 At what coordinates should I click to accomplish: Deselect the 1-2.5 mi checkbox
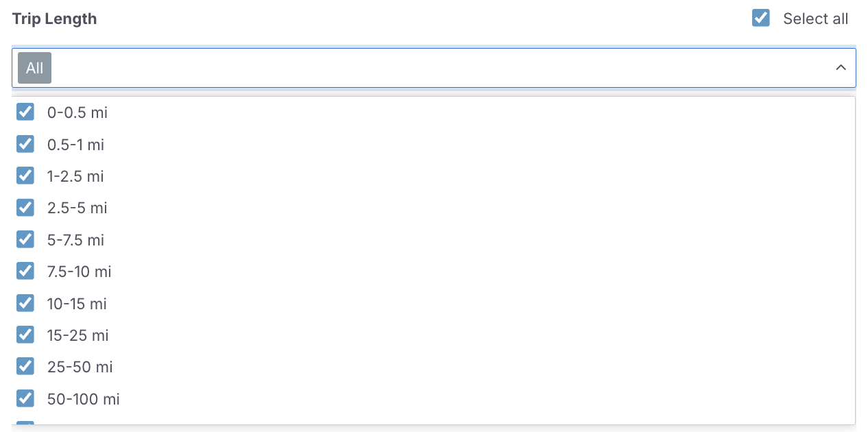25,176
